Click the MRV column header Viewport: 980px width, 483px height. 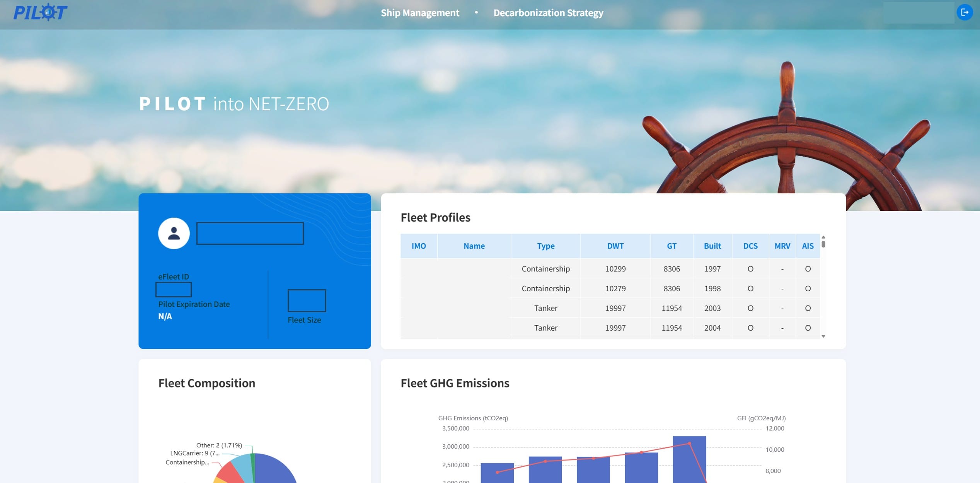point(782,246)
